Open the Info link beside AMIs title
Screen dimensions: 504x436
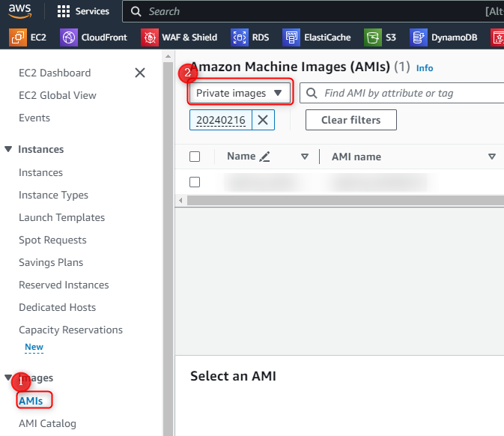[x=425, y=68]
